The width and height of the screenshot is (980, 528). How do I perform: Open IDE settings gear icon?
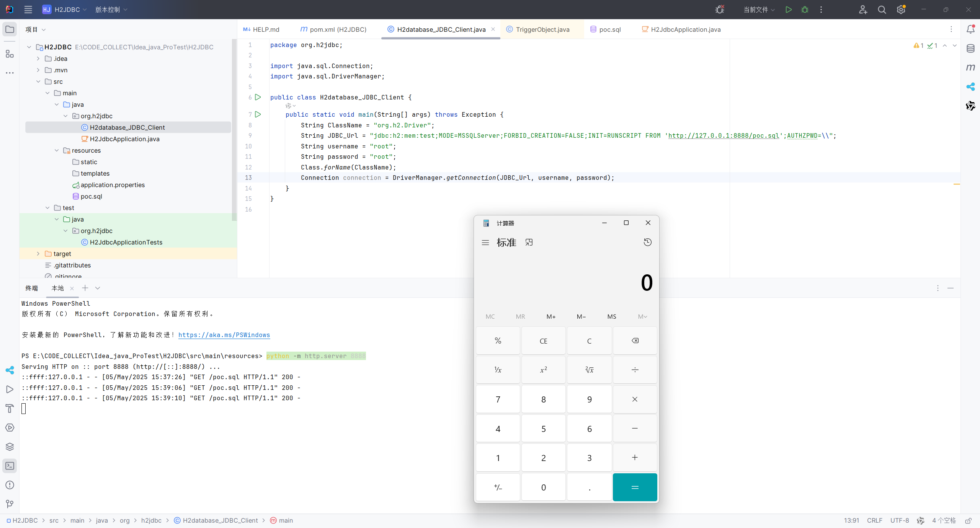(x=901, y=10)
